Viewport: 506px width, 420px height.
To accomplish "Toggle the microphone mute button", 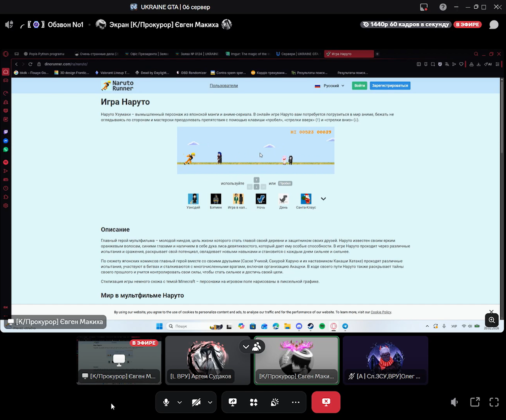I will pyautogui.click(x=166, y=402).
